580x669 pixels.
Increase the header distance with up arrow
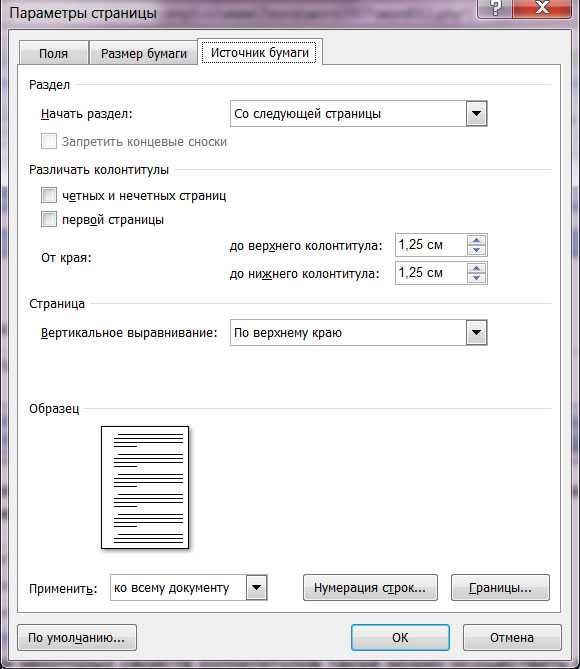(x=476, y=240)
